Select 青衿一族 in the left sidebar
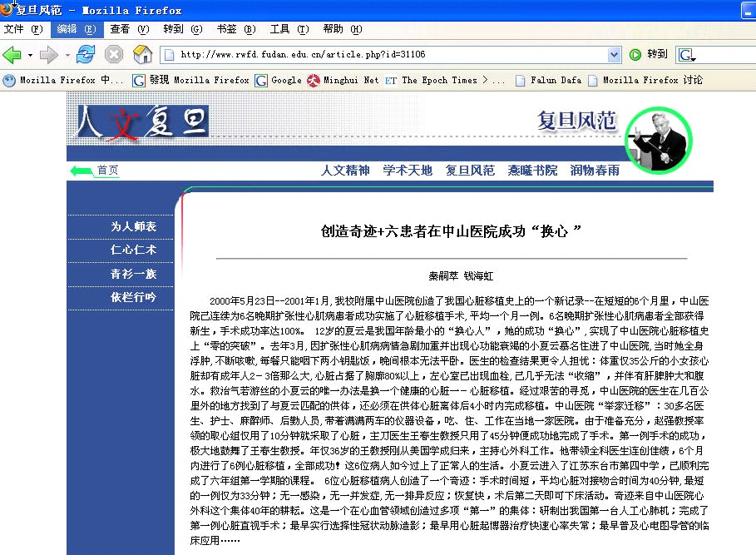This screenshot has width=756, height=555. pyautogui.click(x=133, y=274)
